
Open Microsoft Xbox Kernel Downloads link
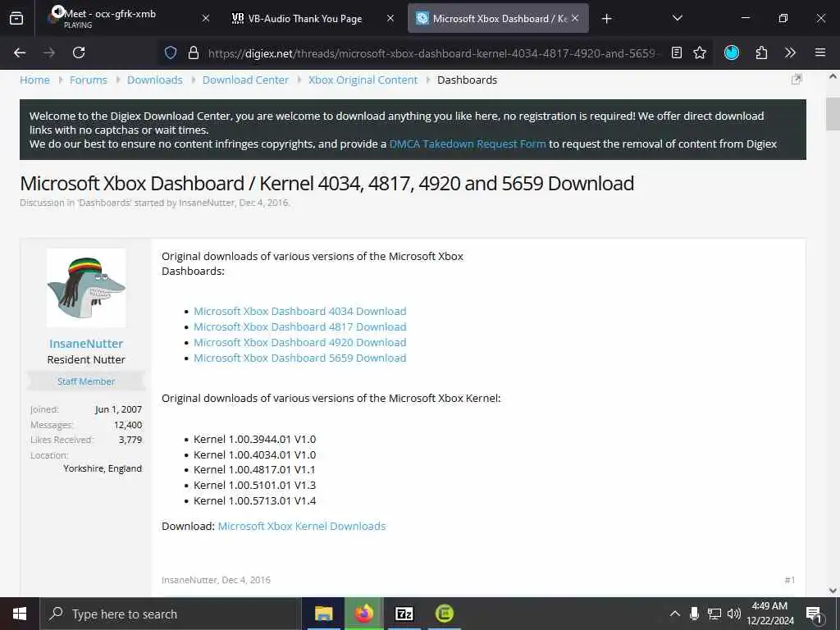click(x=302, y=526)
